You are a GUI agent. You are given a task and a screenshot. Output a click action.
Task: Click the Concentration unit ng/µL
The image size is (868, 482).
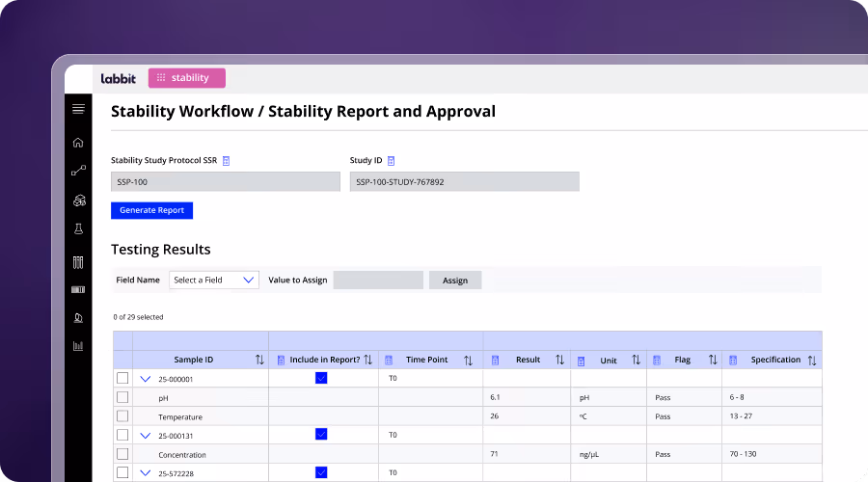589,454
